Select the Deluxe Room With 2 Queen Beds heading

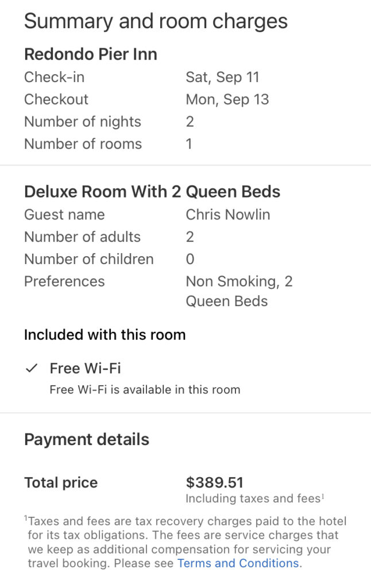pyautogui.click(x=152, y=192)
